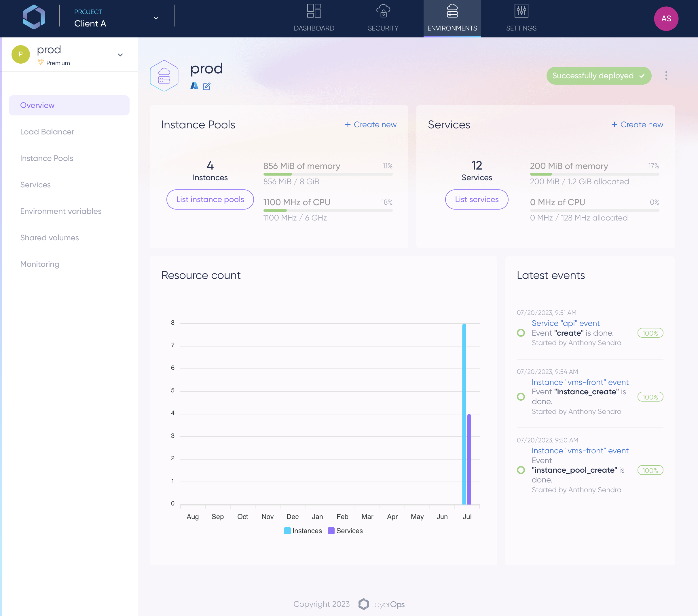Click the Premium diamond icon

click(41, 62)
